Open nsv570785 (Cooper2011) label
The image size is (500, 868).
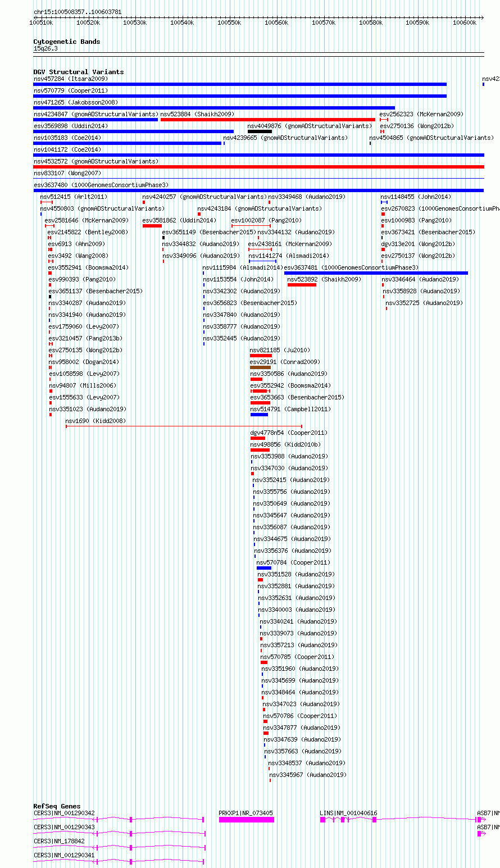pos(297,657)
